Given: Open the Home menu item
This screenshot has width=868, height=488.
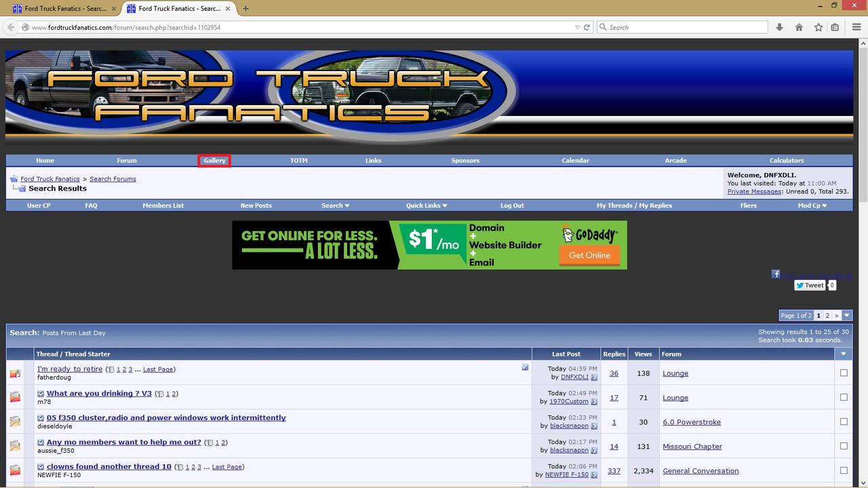Looking at the screenshot, I should tap(45, 161).
